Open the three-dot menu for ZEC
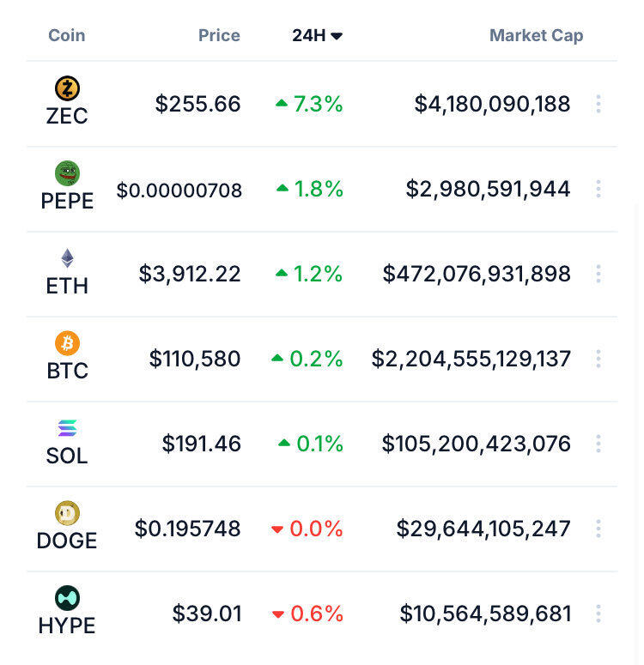644x665 pixels. tap(598, 104)
